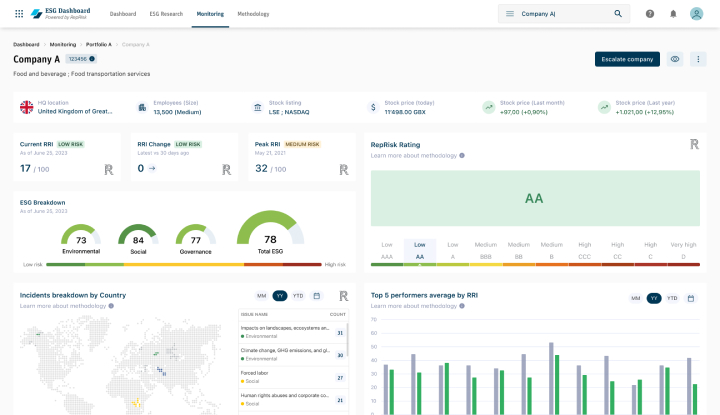Select the AA segment on rating scale
Screen dimensions: 720x415
(x=420, y=251)
